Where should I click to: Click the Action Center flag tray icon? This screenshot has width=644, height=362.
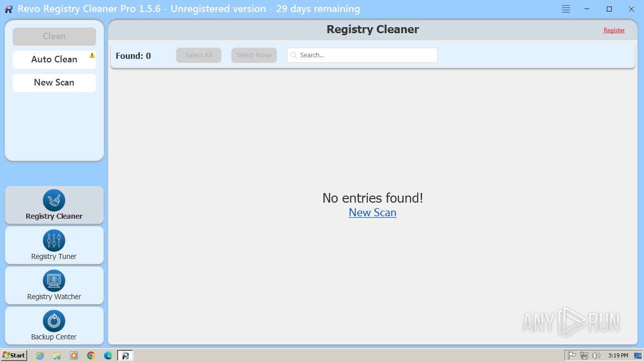[572, 355]
